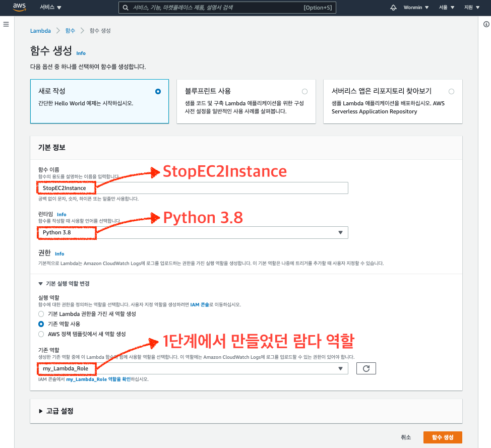Screen dimensions: 491x448
Task: Open the Wonmin account menu
Action: 416,8
